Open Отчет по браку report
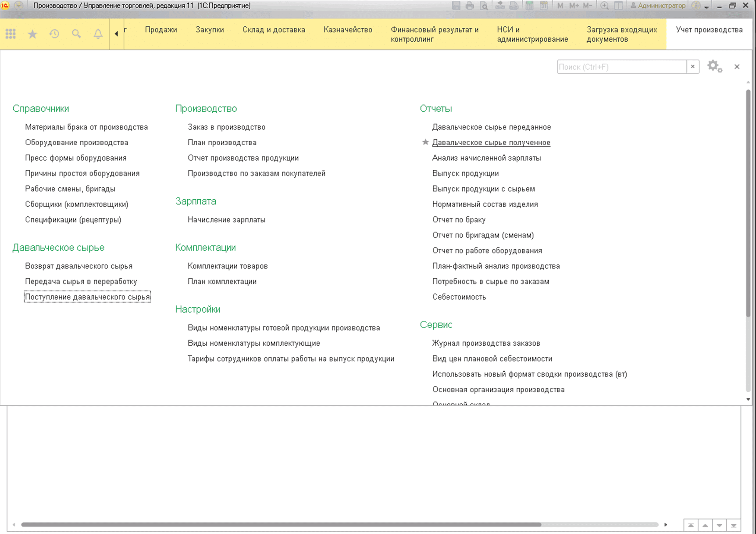 [459, 219]
